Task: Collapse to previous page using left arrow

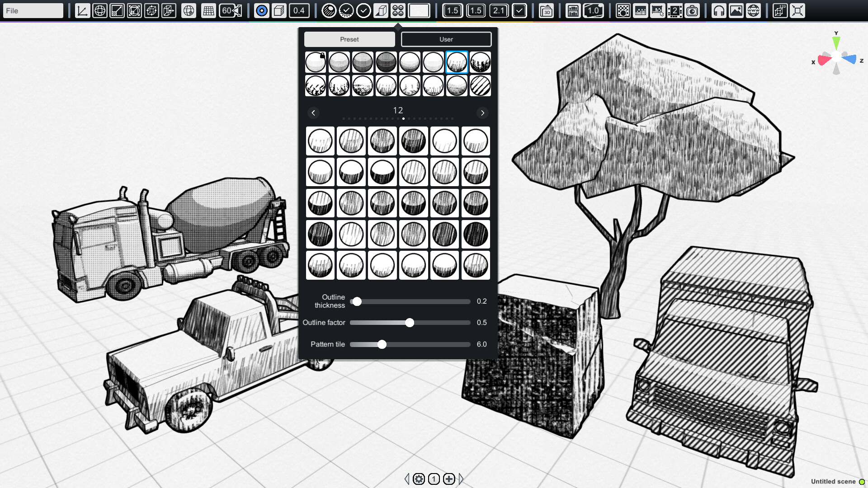Action: (x=314, y=113)
